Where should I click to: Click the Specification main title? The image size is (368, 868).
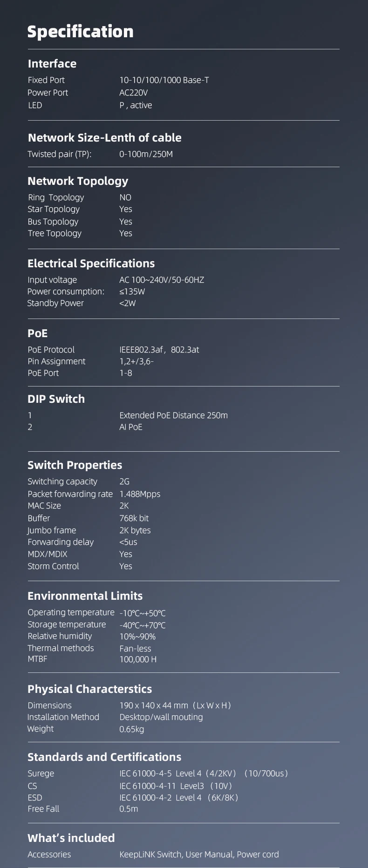coord(80,32)
